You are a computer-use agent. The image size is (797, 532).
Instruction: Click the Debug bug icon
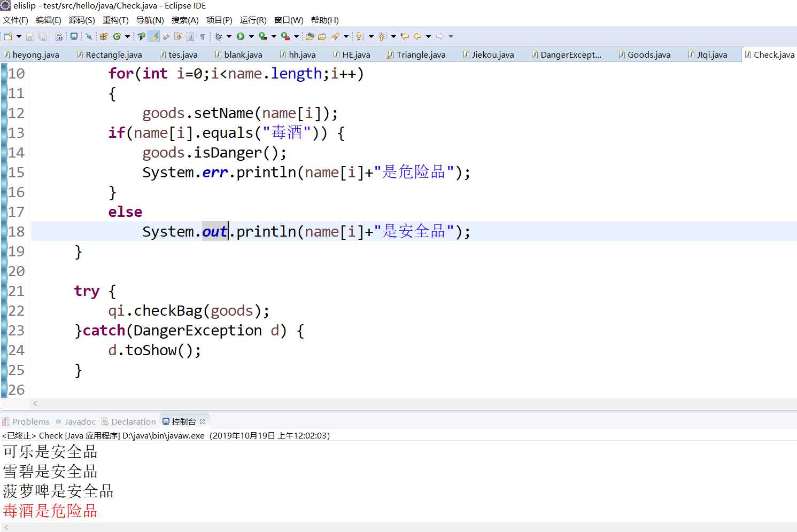(x=218, y=36)
